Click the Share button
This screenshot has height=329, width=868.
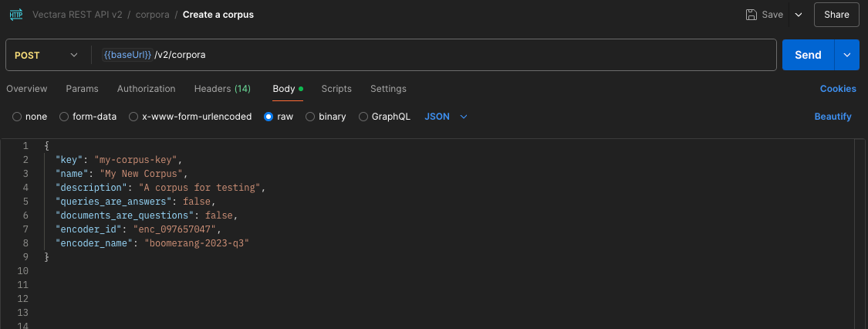836,15
